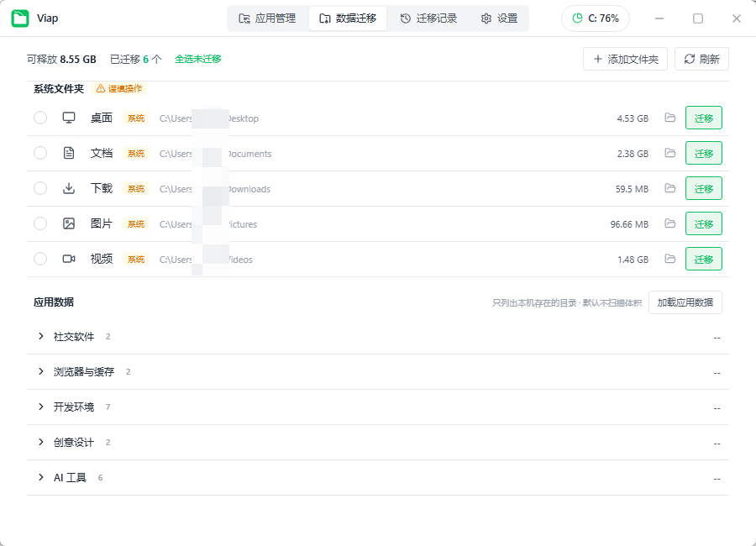Click the 系统 tag beside 下载

point(136,189)
